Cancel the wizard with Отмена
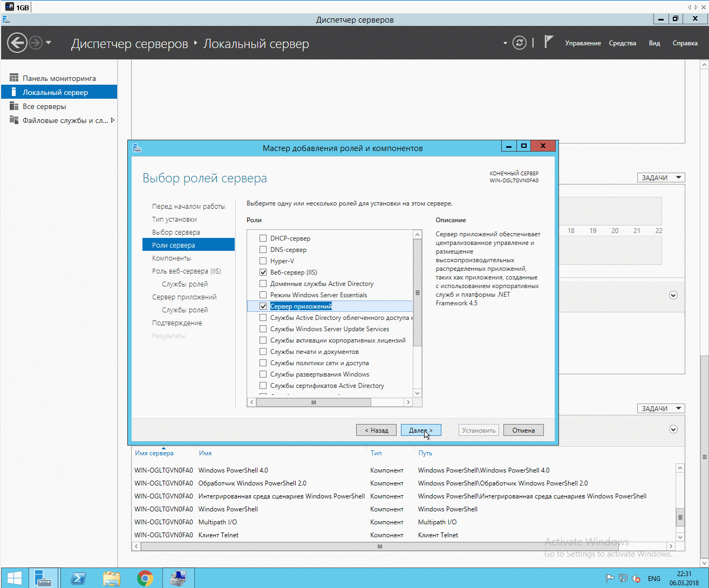Image resolution: width=709 pixels, height=588 pixels. click(523, 430)
